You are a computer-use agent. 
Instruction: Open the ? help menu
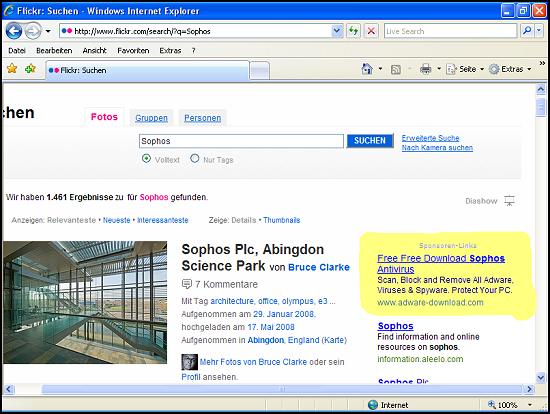coord(193,51)
